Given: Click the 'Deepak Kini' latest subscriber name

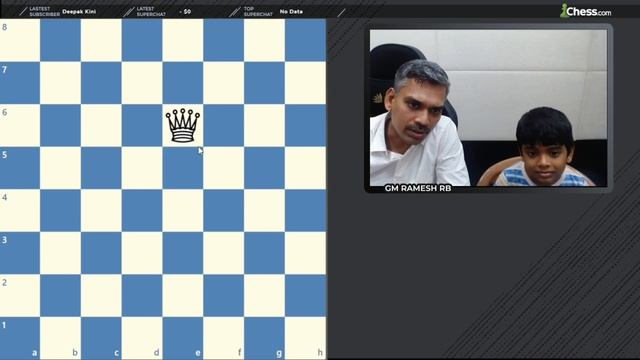Looking at the screenshot, I should pos(79,11).
